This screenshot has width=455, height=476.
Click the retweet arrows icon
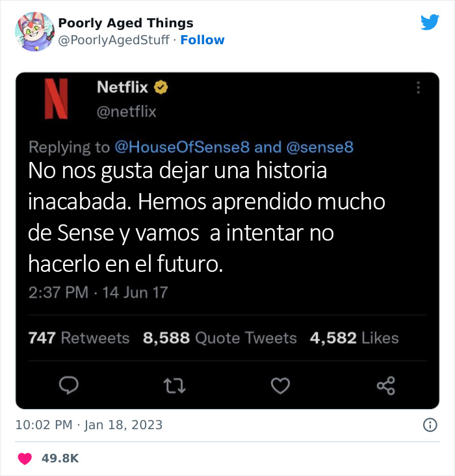175,386
